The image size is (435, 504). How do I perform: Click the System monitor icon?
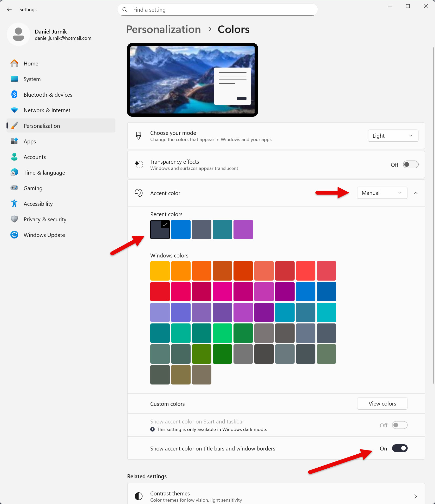14,79
